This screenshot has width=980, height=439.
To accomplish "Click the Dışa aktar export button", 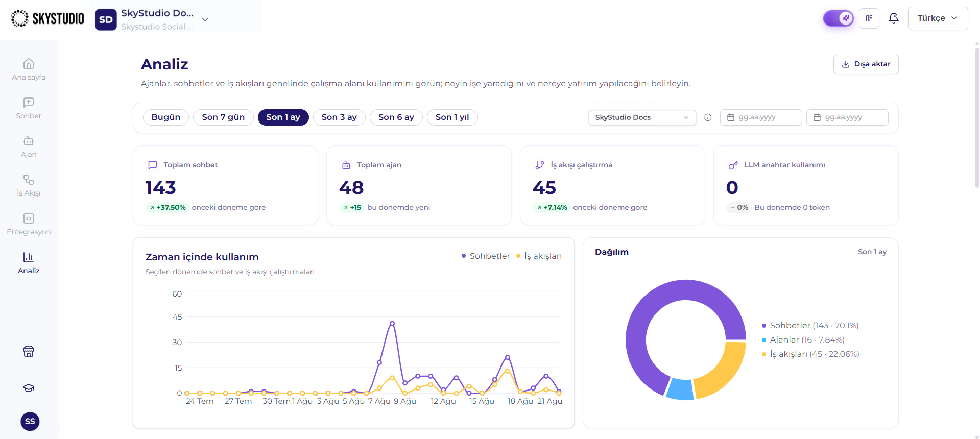I will 866,64.
